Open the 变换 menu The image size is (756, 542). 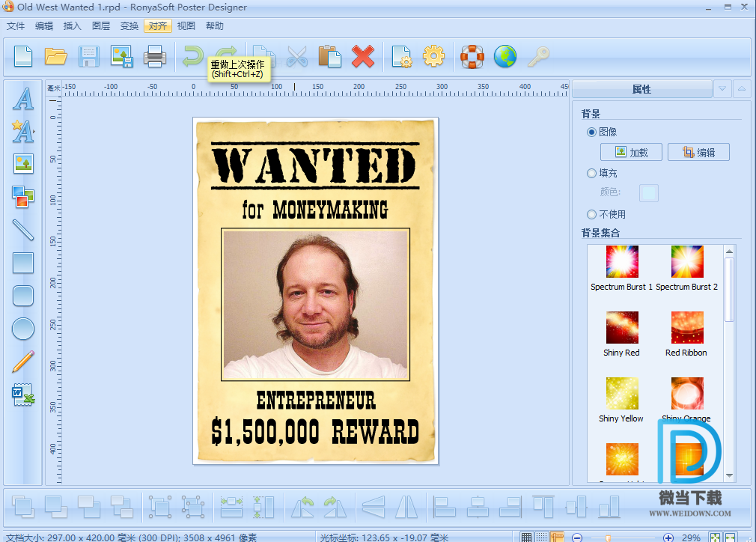[129, 26]
